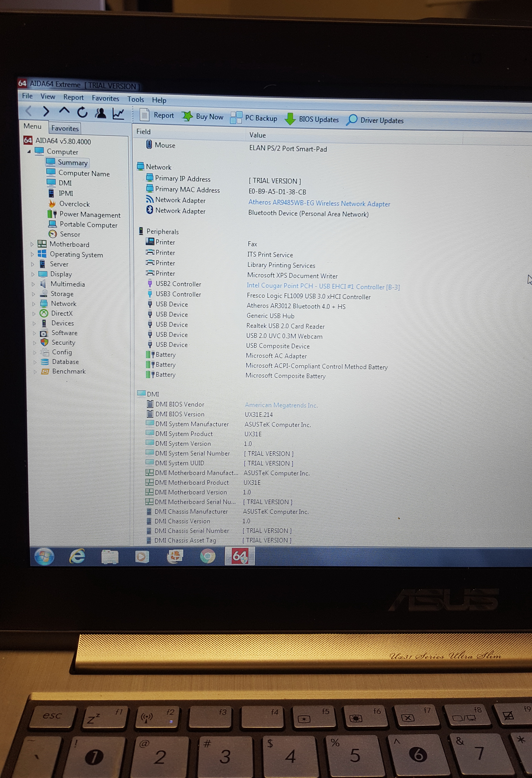The height and width of the screenshot is (778, 532).
Task: Select the Config item in the tree
Action: [62, 352]
